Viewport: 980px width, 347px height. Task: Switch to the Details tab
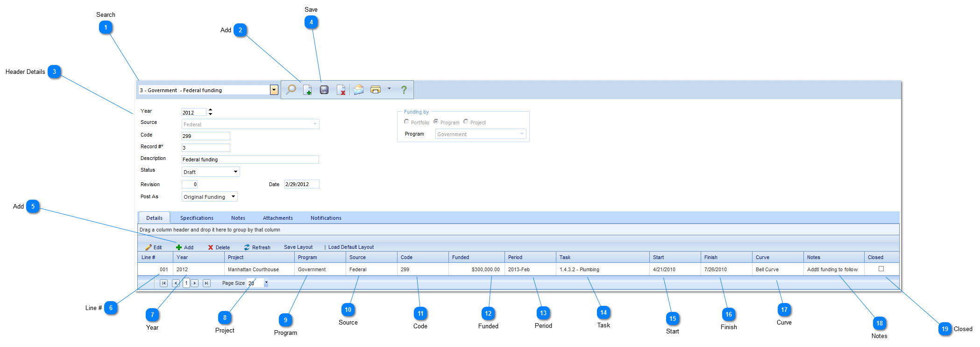coord(154,218)
